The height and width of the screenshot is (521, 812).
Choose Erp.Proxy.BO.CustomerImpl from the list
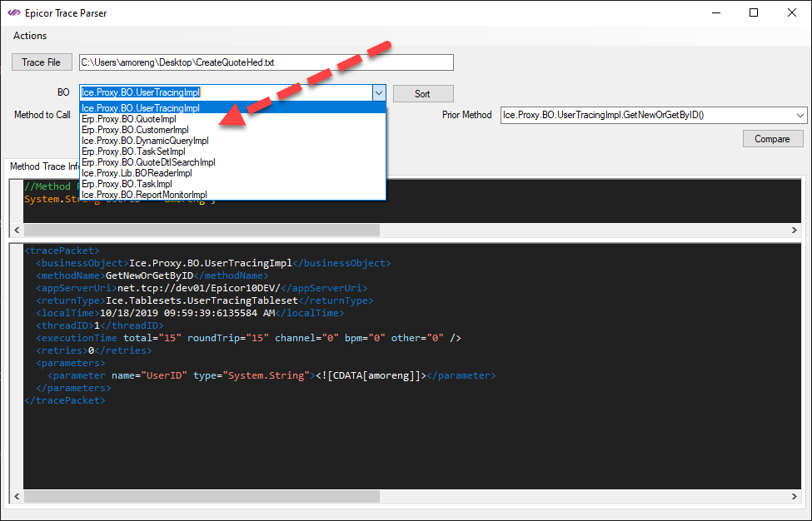(233, 130)
